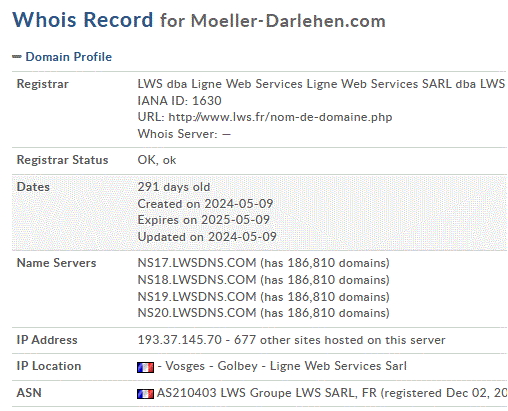Select the 'IANA ID: 1630' text
The height and width of the screenshot is (411, 508).
(x=179, y=101)
